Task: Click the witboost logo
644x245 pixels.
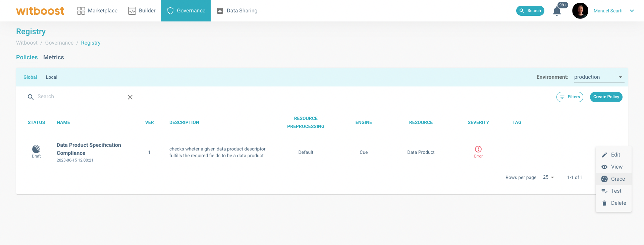Action: [40, 11]
